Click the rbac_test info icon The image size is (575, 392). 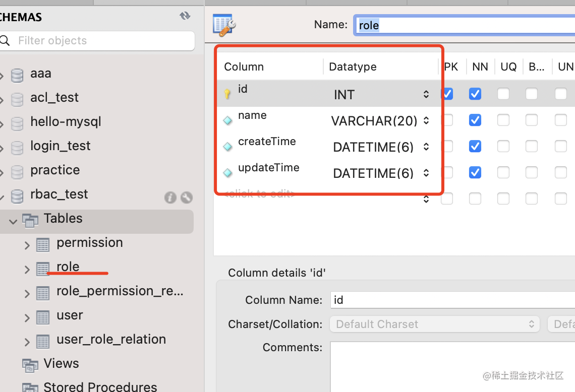point(170,198)
